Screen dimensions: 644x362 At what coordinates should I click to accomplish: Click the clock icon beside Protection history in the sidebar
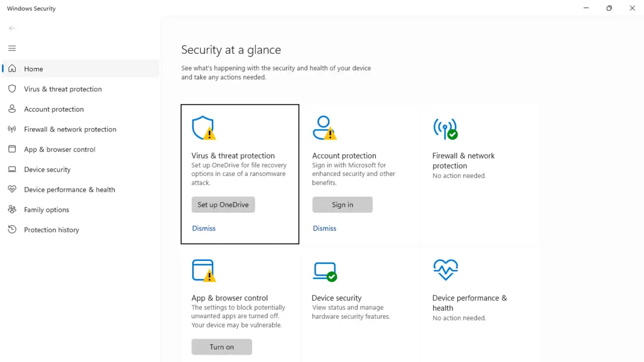click(x=12, y=229)
